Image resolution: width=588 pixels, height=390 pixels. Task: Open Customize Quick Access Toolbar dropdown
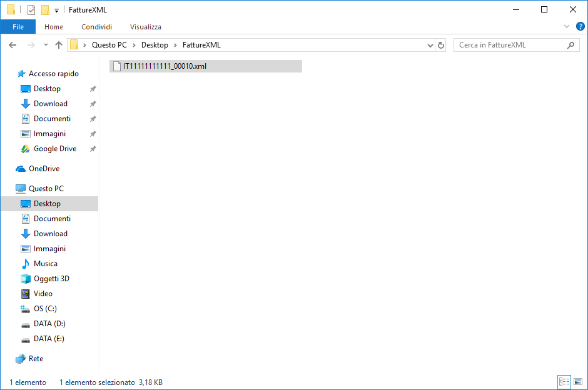[x=56, y=11]
